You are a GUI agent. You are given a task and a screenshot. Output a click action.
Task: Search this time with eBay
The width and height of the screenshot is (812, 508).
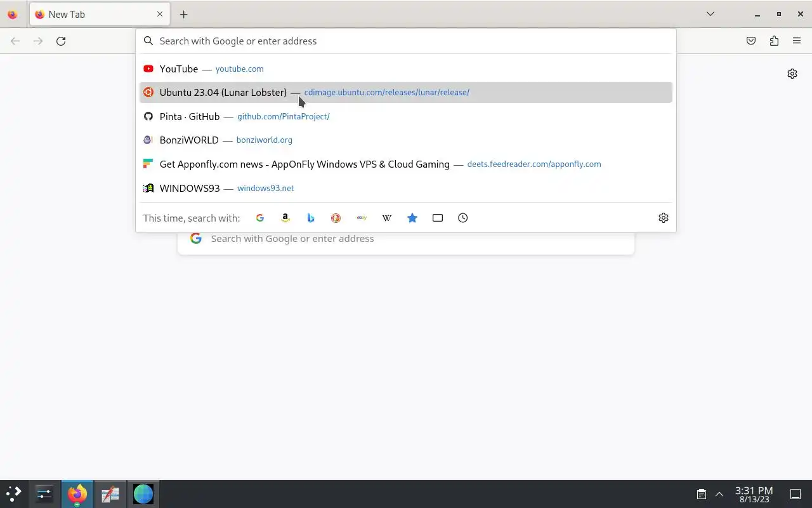click(x=362, y=218)
